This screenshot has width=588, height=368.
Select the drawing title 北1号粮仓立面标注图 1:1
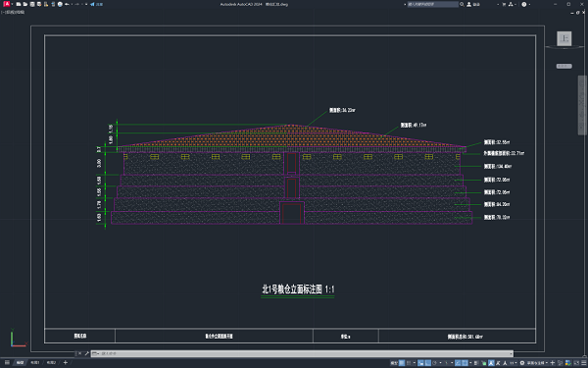pyautogui.click(x=298, y=289)
